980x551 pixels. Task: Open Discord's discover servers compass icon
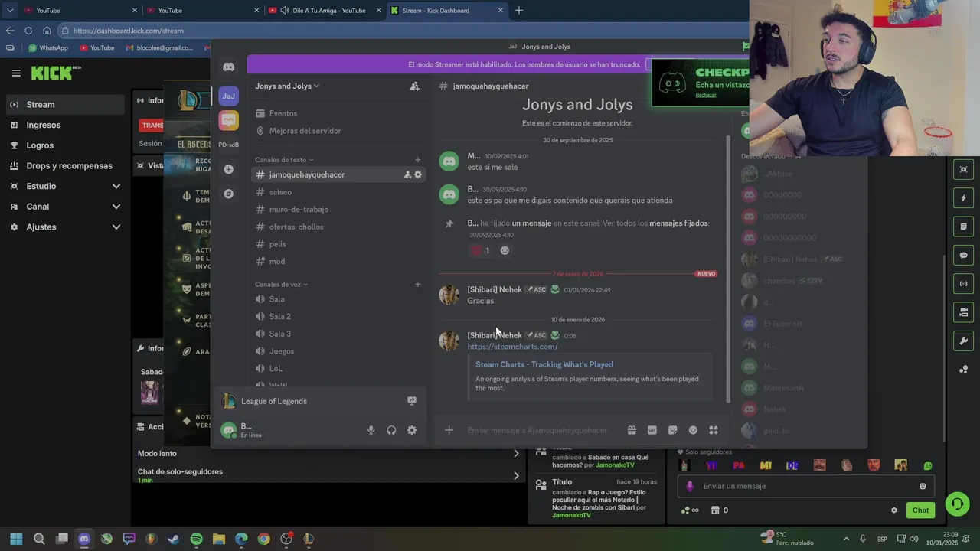click(228, 194)
